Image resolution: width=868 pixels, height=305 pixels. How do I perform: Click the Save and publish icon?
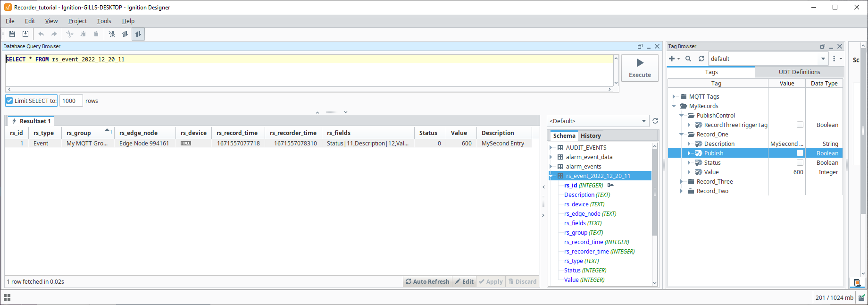click(x=25, y=34)
